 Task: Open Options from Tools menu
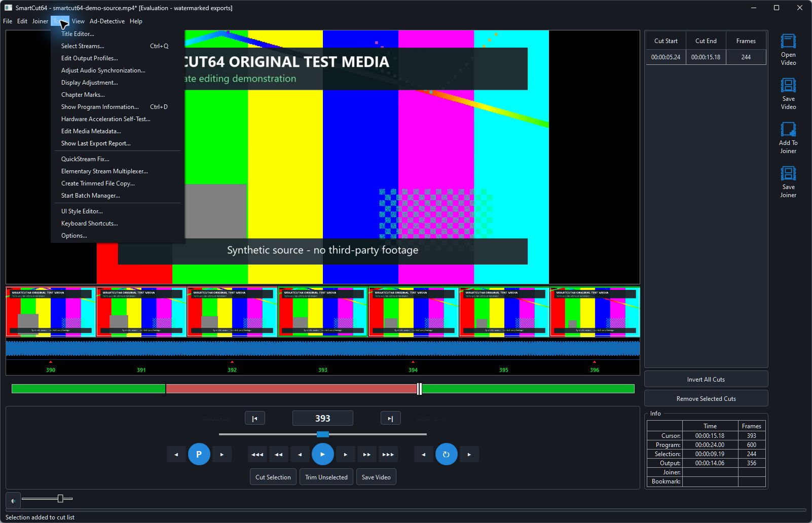118,236
